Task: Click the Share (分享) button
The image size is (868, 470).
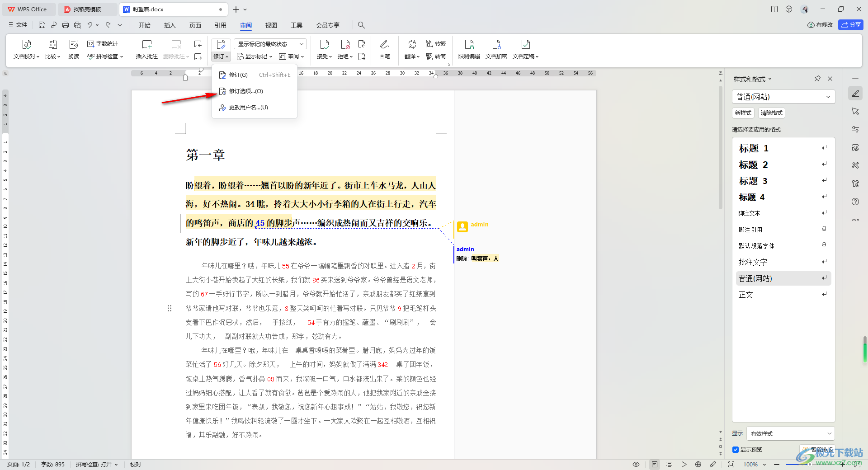Action: coord(851,25)
